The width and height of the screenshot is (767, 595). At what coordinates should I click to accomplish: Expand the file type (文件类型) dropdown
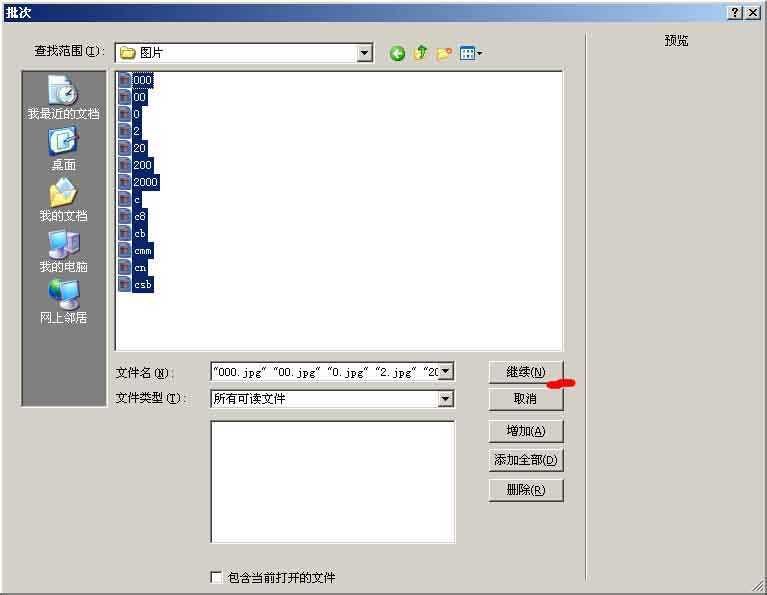445,399
